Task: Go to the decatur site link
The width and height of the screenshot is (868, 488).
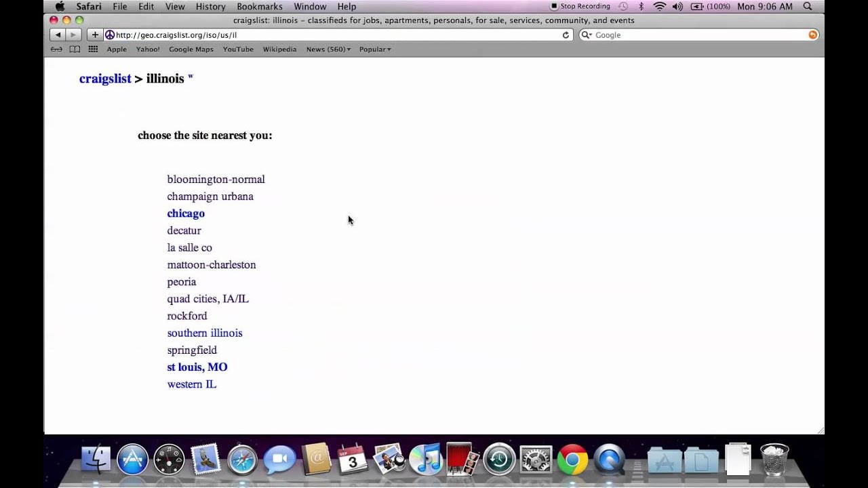Action: tap(184, 230)
